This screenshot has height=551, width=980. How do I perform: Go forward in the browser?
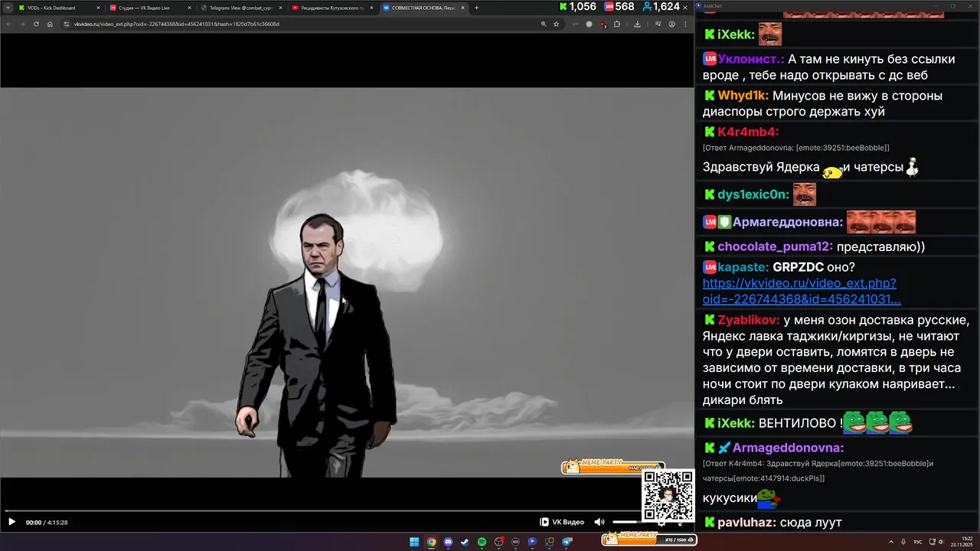tap(22, 24)
